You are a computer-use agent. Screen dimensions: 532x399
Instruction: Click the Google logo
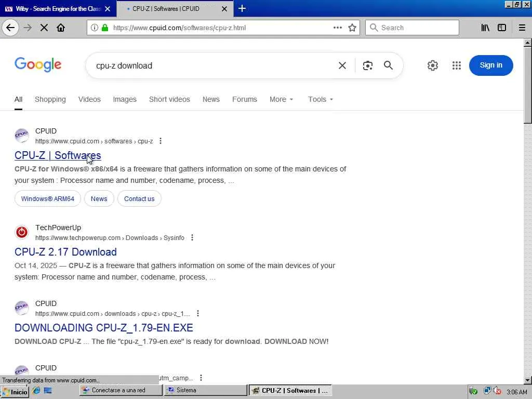38,64
